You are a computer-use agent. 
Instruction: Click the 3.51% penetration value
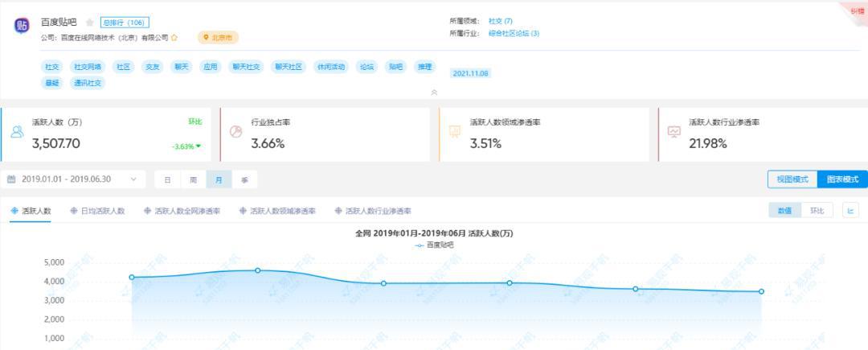(485, 144)
